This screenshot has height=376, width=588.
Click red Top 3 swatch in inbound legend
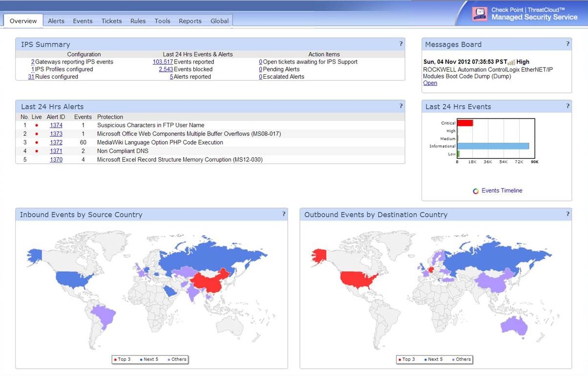115,359
